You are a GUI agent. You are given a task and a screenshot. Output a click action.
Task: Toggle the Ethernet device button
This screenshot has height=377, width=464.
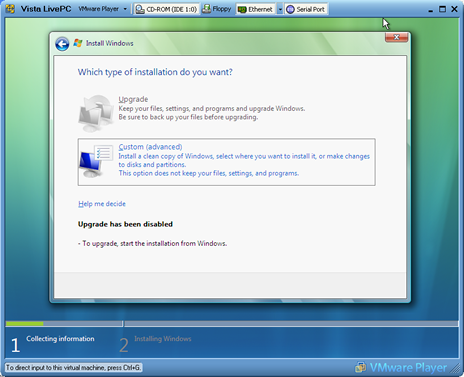click(x=256, y=9)
